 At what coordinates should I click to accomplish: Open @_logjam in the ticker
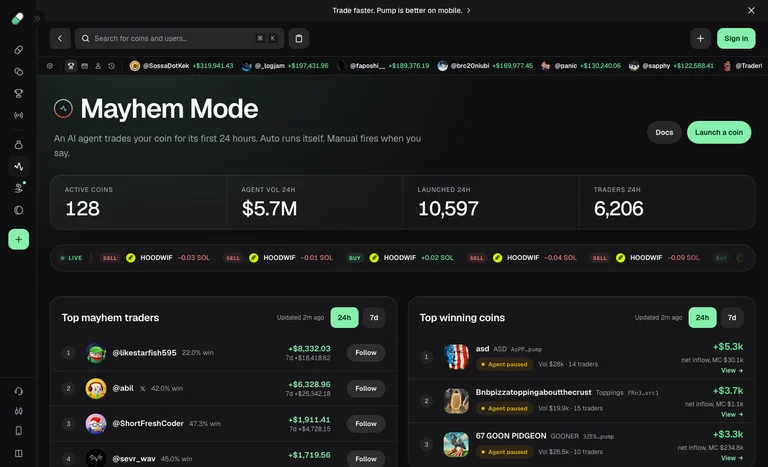click(x=285, y=66)
